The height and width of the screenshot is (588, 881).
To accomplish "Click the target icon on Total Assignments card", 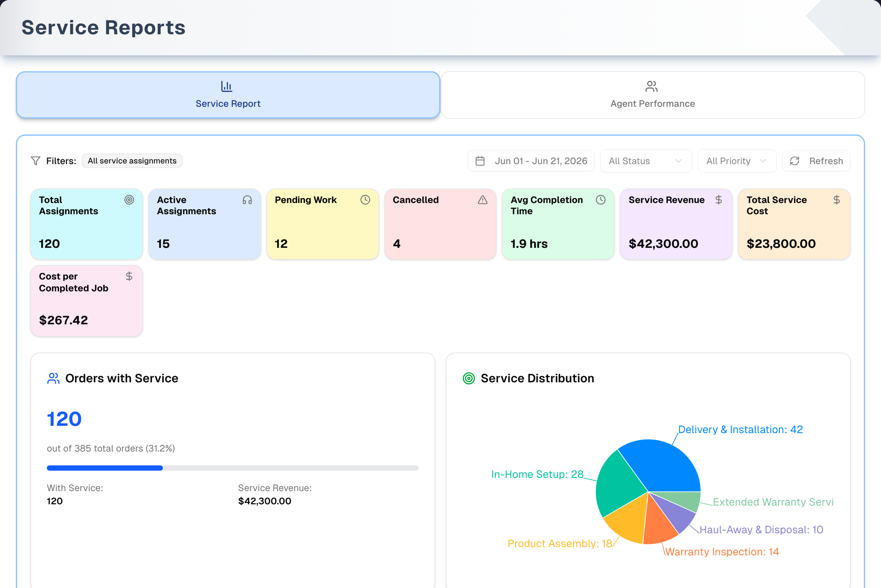I will (129, 200).
